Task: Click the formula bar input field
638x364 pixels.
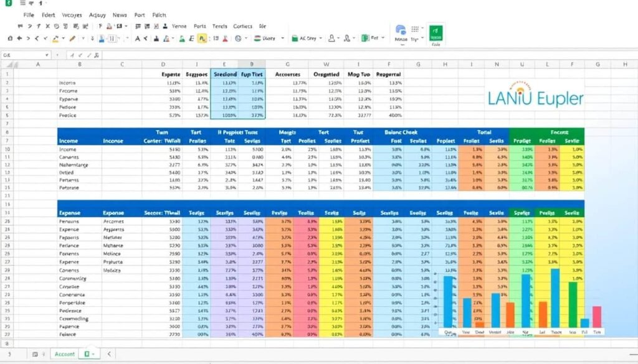Action: click(312, 55)
